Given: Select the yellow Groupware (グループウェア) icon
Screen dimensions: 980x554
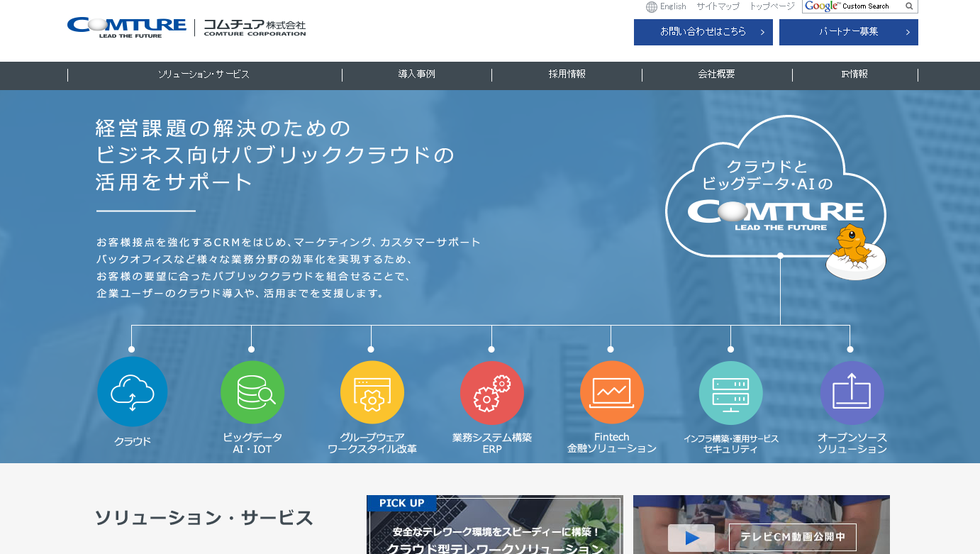Looking at the screenshot, I should pos(372,392).
